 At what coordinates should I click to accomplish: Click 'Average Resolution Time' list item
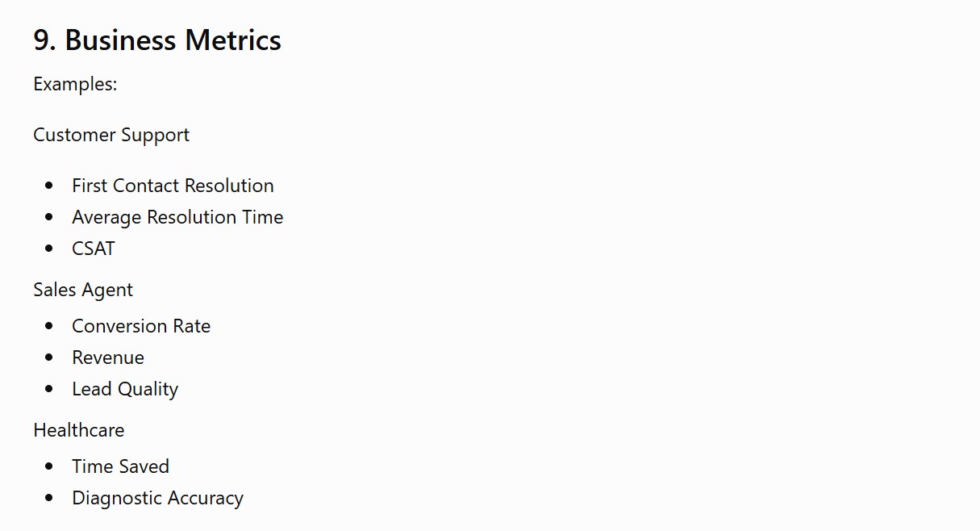(177, 217)
